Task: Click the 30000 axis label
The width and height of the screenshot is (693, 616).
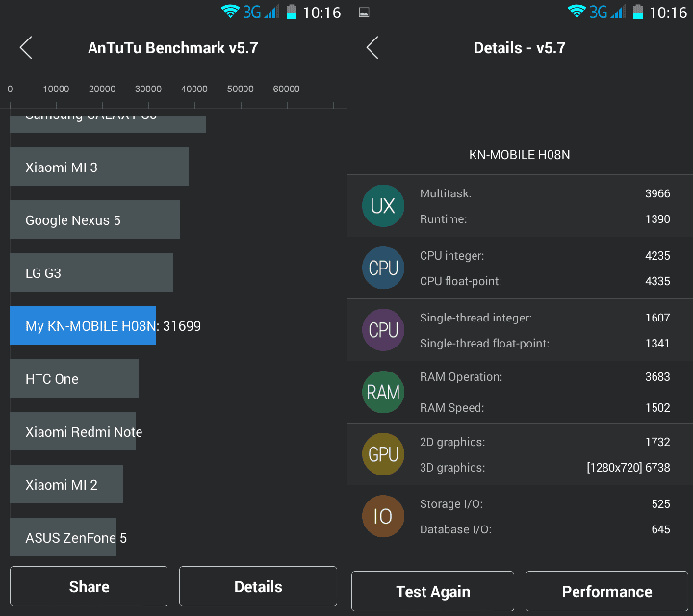Action: pyautogui.click(x=148, y=89)
